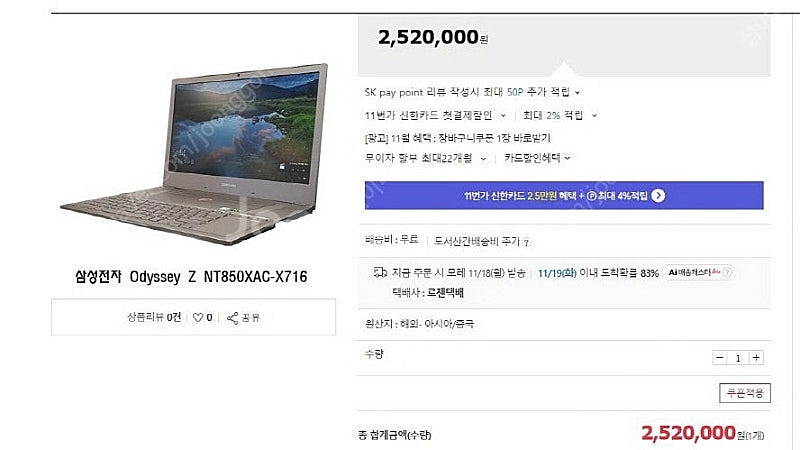The height and width of the screenshot is (450, 800).
Task: Click the arrow circle on blue banner
Action: (658, 195)
